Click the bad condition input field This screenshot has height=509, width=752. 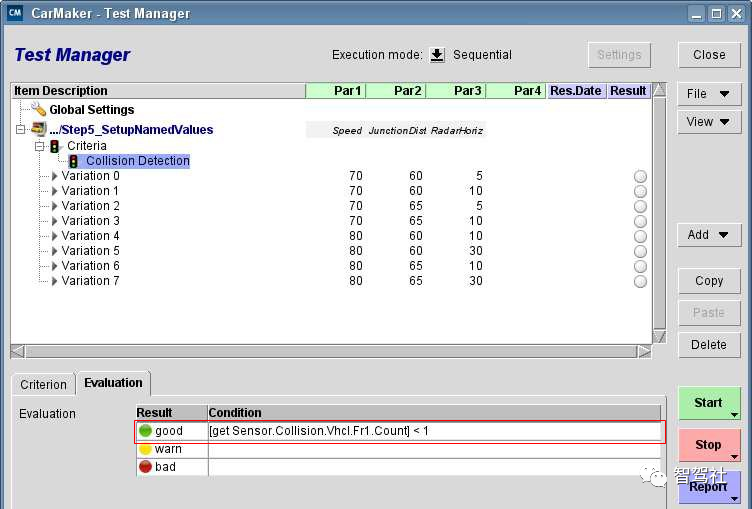pyautogui.click(x=434, y=467)
